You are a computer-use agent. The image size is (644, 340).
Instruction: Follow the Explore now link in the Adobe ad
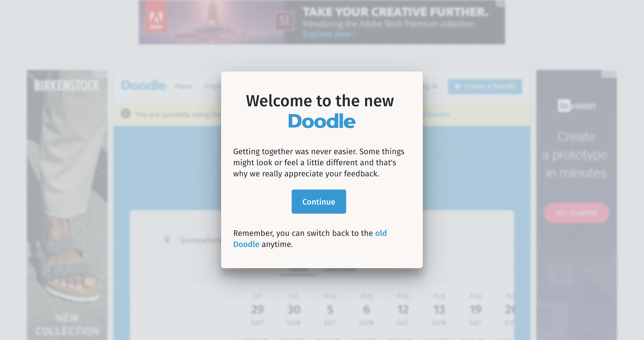(x=329, y=34)
